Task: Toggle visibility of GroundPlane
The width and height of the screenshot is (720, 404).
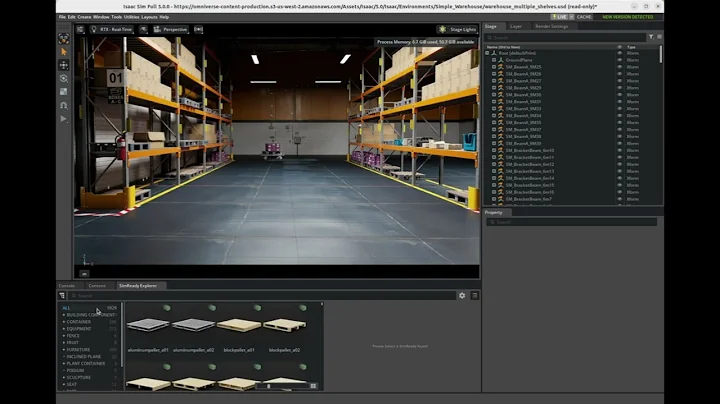Action: click(x=619, y=60)
